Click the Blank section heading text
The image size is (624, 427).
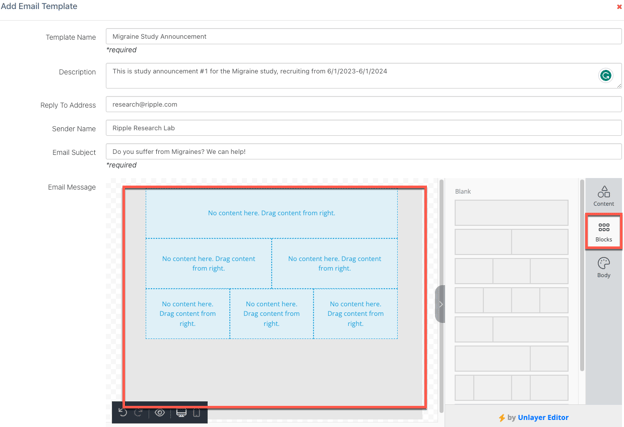coord(463,191)
